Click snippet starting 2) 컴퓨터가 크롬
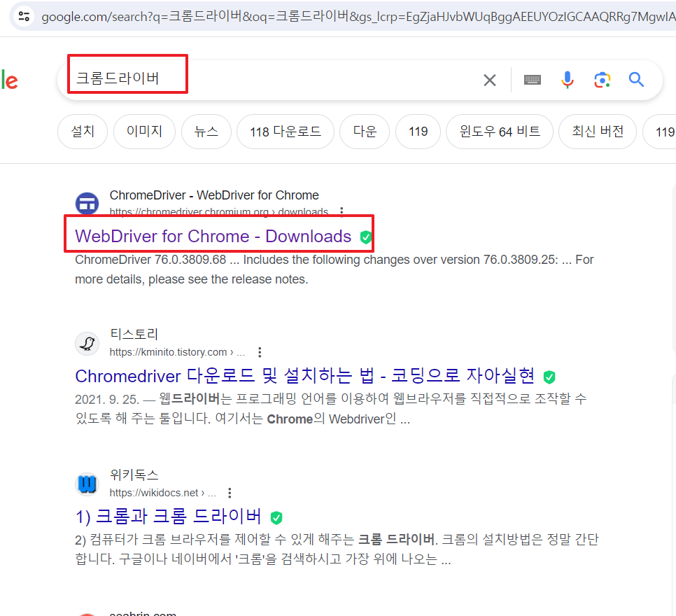 pyautogui.click(x=337, y=549)
